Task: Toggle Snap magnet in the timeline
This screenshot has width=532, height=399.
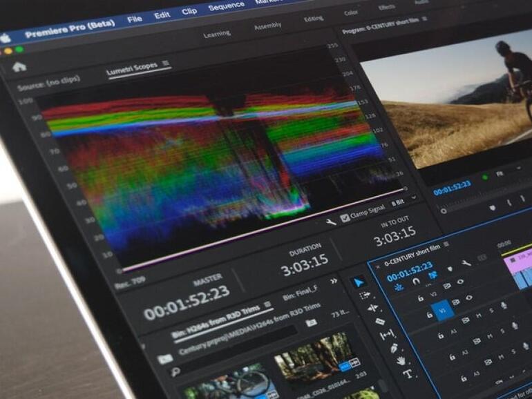Action: pos(416,282)
